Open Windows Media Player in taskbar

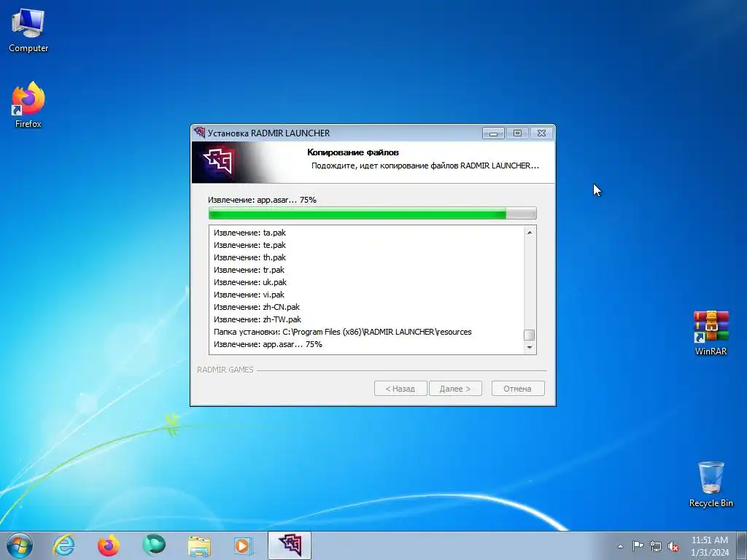click(244, 545)
